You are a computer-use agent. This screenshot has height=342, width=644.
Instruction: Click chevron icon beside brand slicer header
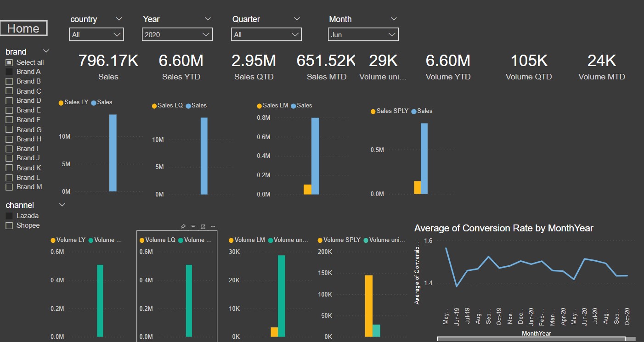click(46, 51)
